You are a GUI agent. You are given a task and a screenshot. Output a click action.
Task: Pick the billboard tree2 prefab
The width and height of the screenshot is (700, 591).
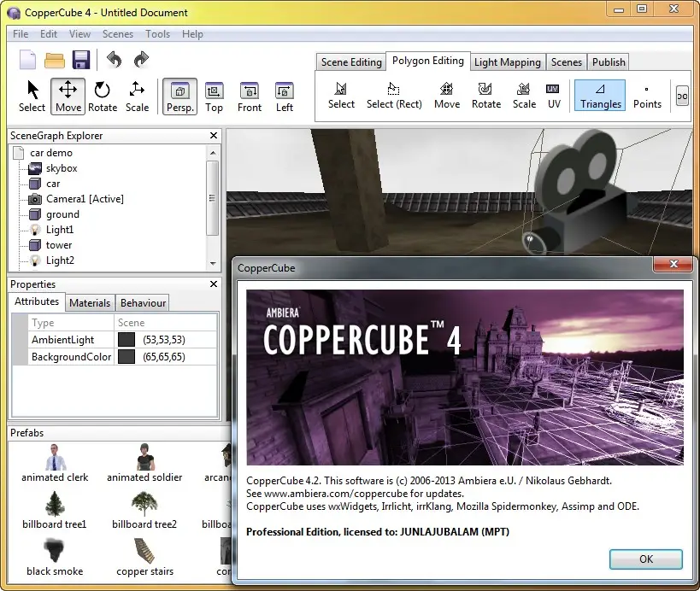click(144, 510)
